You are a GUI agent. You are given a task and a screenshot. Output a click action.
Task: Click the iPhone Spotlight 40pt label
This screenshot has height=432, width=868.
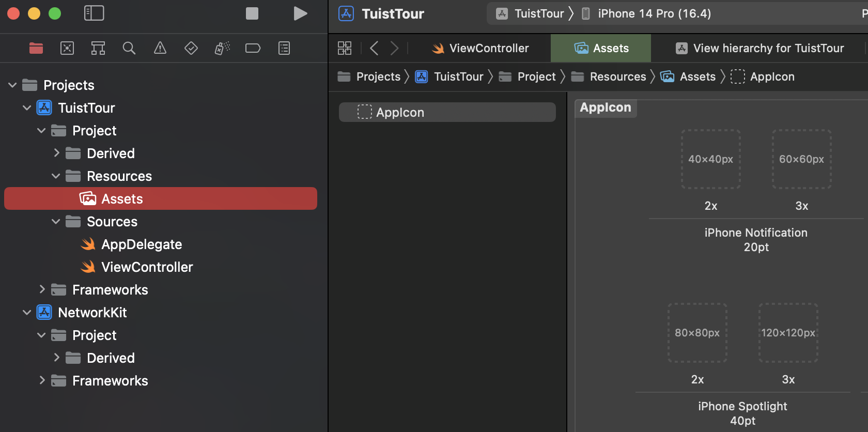tap(742, 413)
